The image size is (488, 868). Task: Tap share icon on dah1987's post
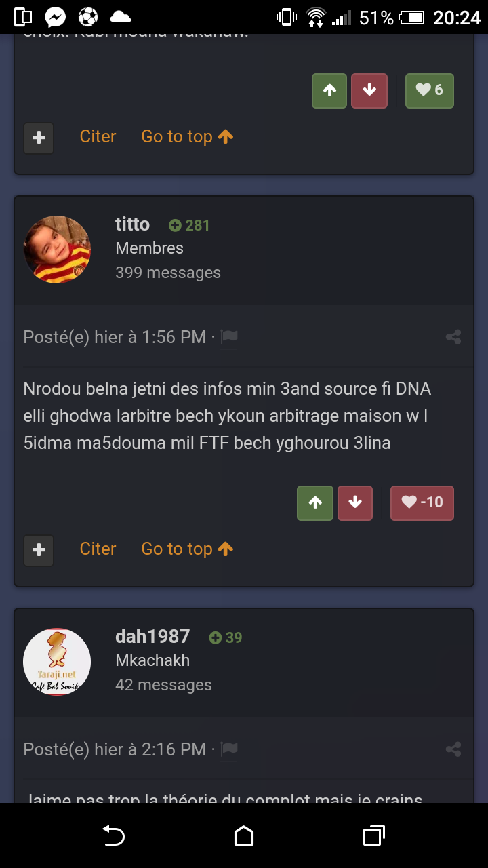(x=453, y=749)
